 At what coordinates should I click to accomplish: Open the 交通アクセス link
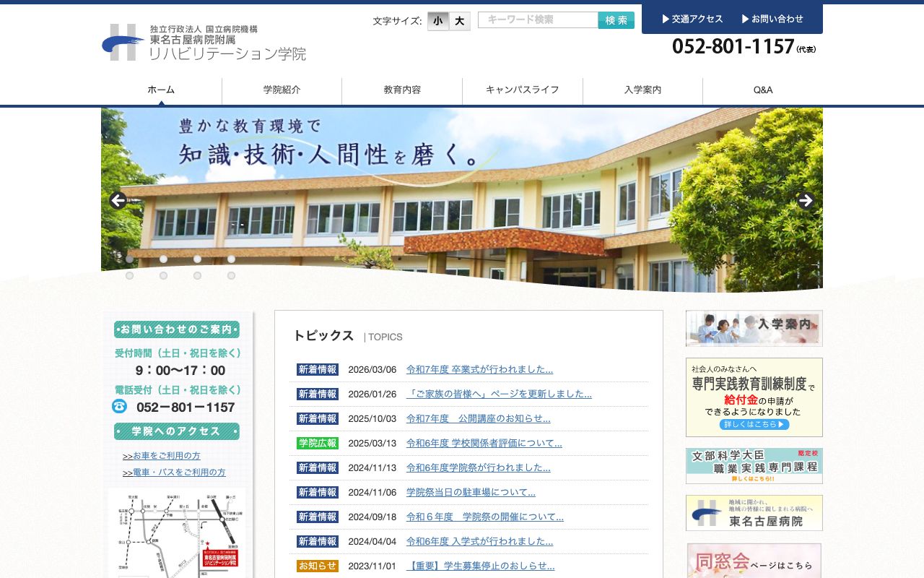[x=694, y=19]
